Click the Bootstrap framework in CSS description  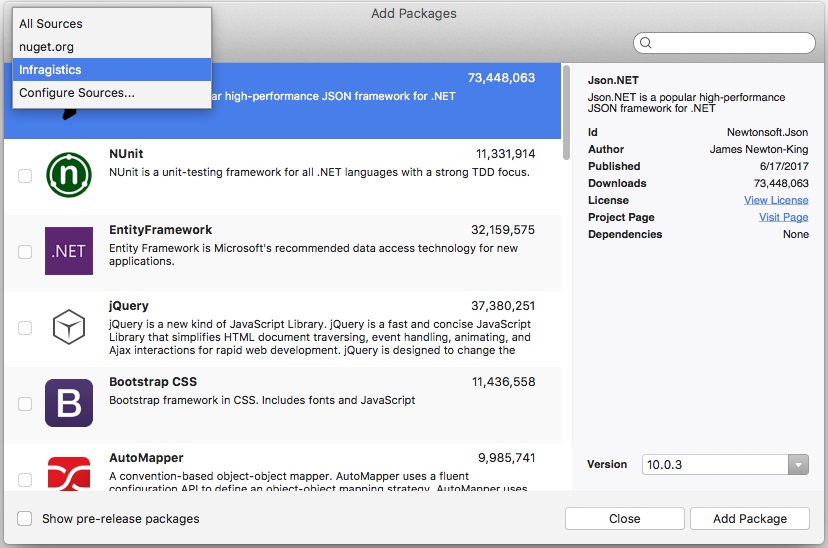262,400
